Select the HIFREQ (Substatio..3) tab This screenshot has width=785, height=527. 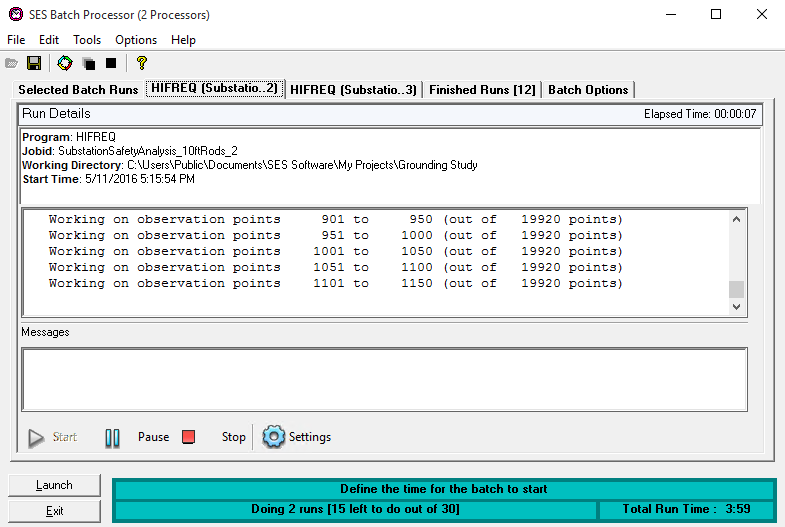[x=353, y=90]
